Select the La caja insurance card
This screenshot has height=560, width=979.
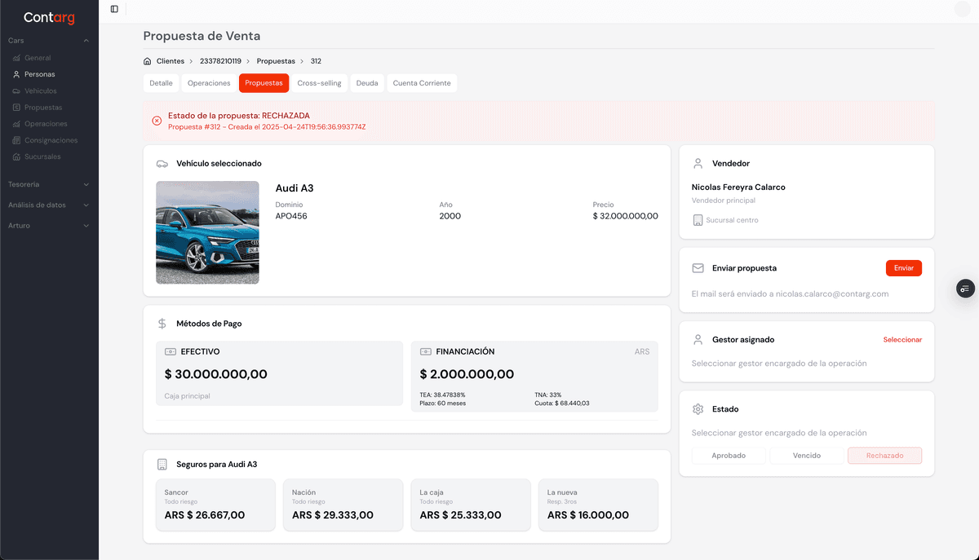pyautogui.click(x=471, y=505)
